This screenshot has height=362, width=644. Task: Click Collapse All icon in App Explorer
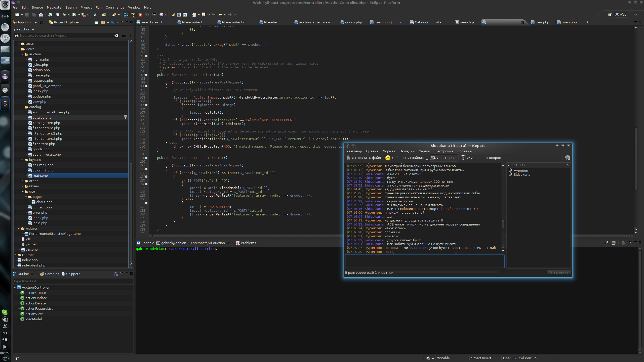tap(96, 22)
